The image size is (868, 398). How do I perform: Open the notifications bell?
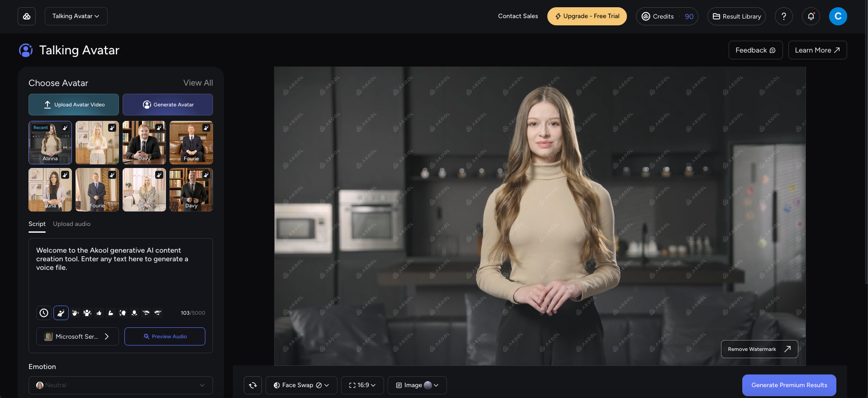click(x=811, y=16)
